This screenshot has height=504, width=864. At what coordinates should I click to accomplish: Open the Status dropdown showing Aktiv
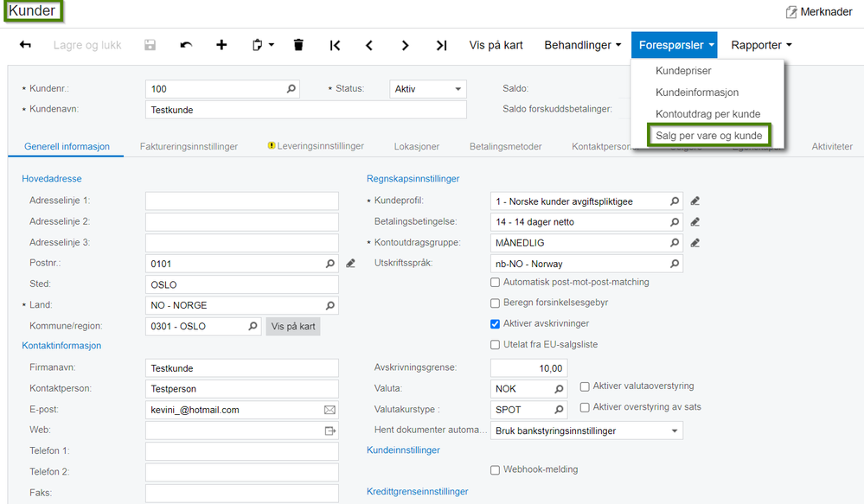[x=427, y=89]
